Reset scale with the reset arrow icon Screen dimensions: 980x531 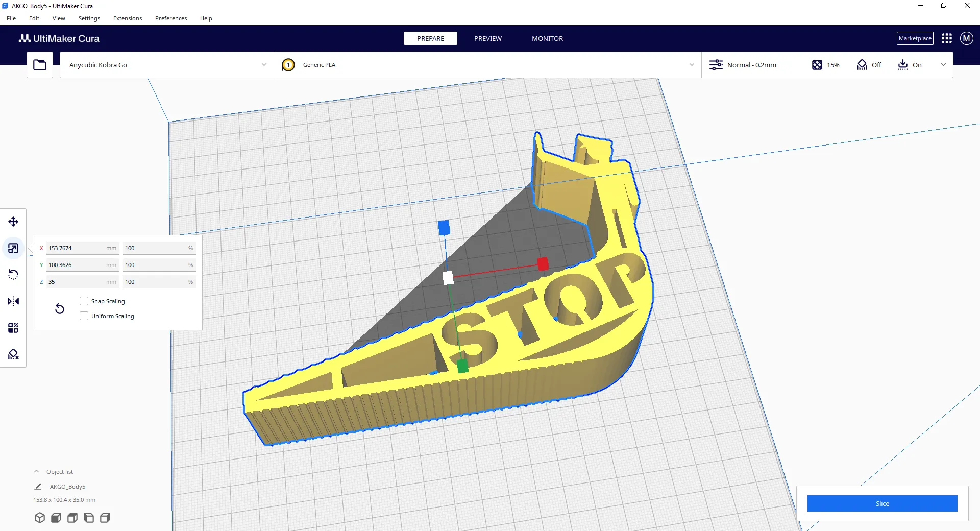pos(60,308)
